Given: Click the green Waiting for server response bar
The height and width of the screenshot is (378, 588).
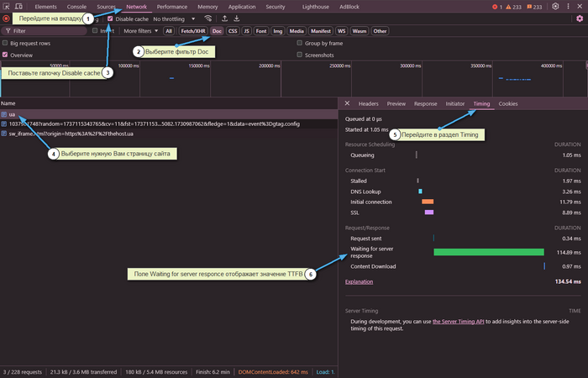Looking at the screenshot, I should tap(489, 252).
